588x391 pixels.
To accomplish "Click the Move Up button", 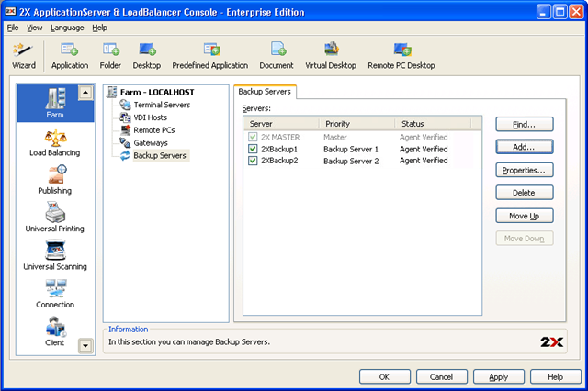I will point(525,216).
